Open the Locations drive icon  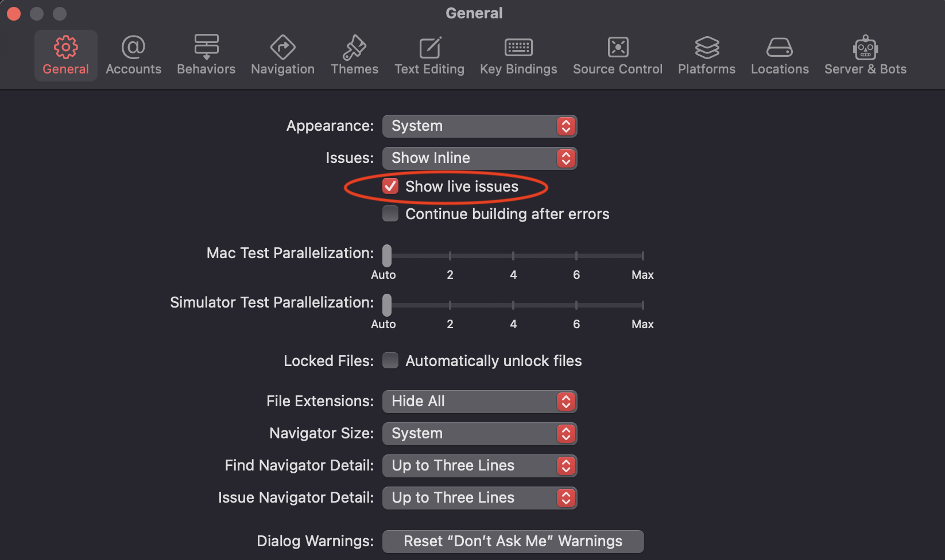pyautogui.click(x=780, y=47)
